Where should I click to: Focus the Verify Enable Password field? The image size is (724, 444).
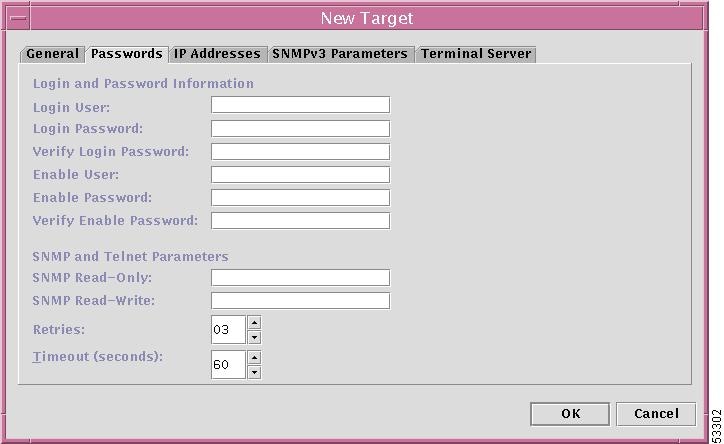coord(301,221)
